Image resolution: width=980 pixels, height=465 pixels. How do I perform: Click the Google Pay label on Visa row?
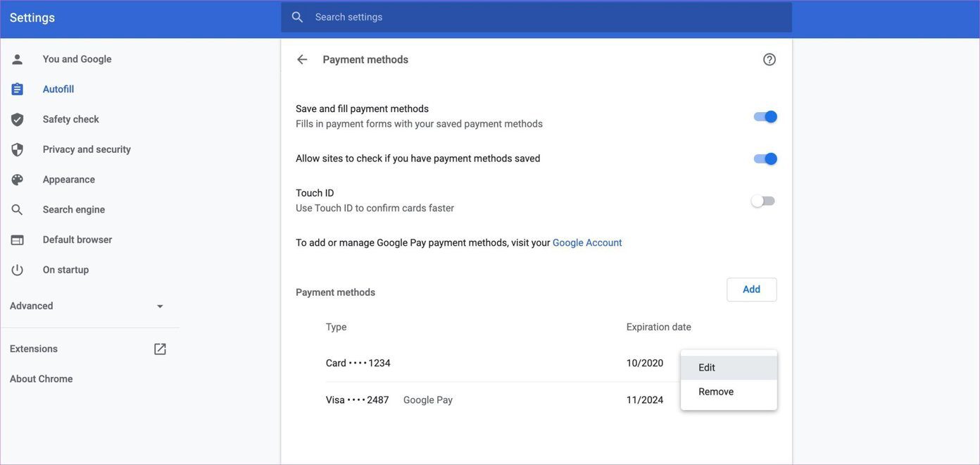(x=428, y=400)
